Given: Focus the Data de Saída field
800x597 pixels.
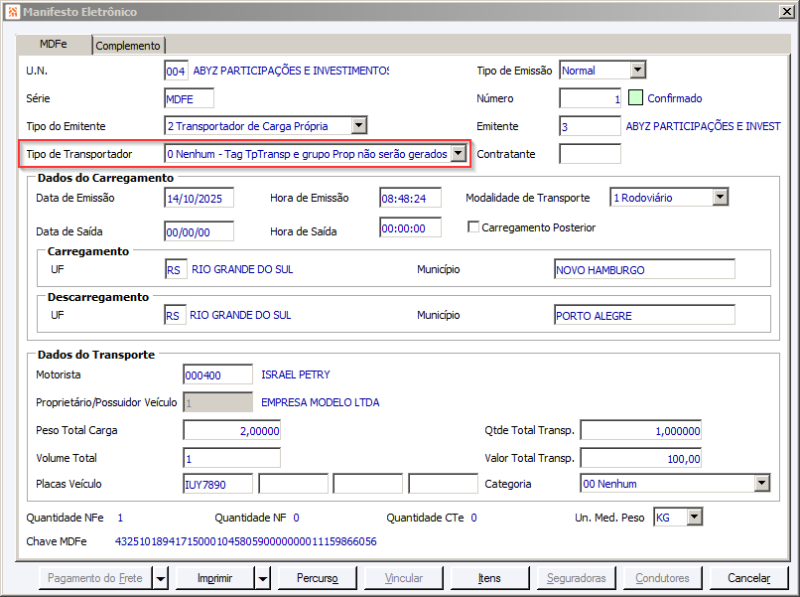Looking at the screenshot, I should coord(199,232).
